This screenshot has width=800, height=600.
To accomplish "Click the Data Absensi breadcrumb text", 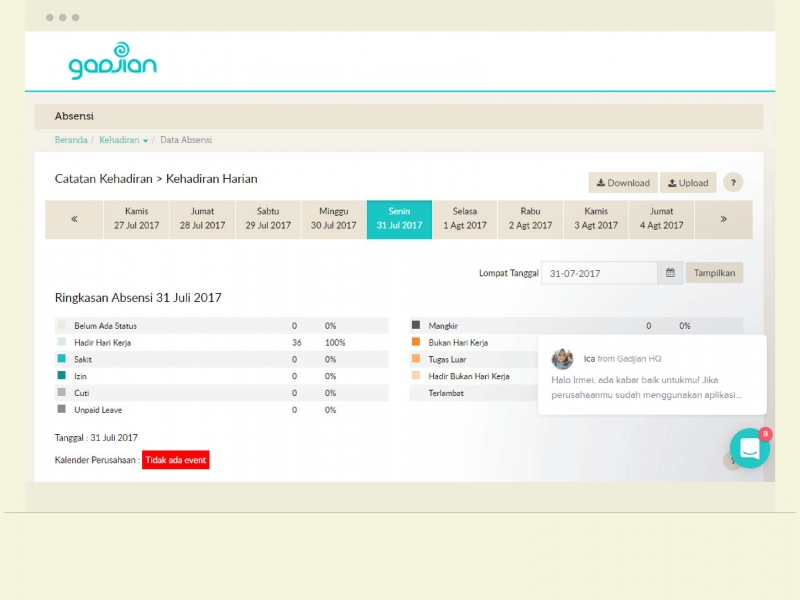I will [186, 140].
